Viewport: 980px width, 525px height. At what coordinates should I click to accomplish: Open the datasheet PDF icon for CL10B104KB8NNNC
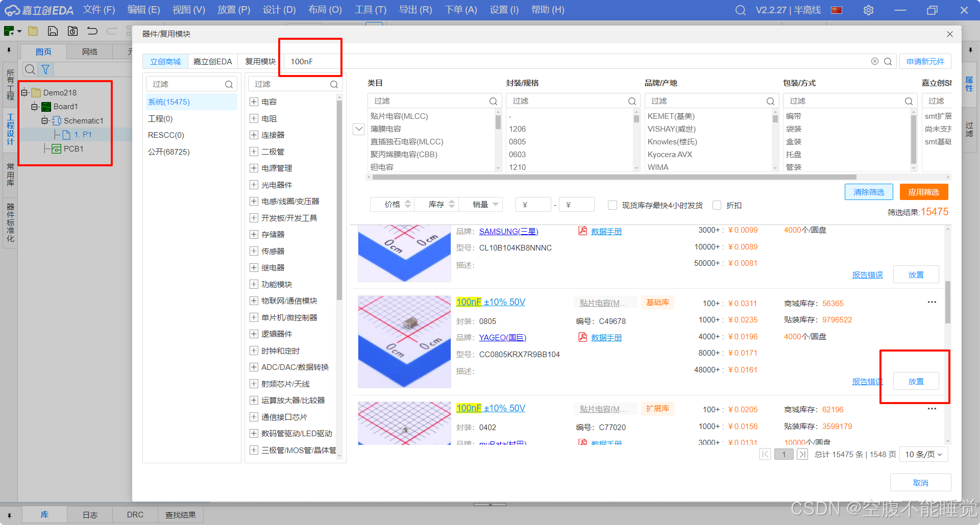(582, 231)
